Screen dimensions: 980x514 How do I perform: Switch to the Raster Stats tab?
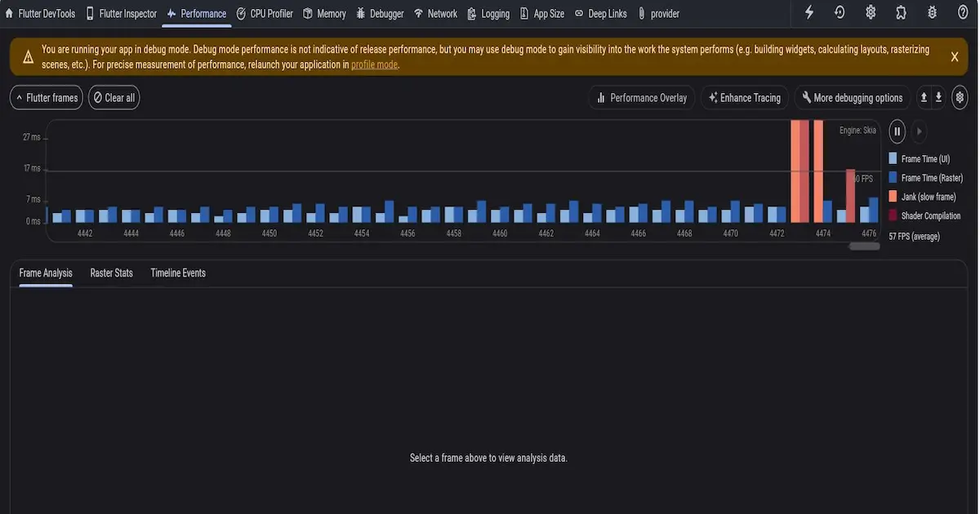pyautogui.click(x=111, y=273)
